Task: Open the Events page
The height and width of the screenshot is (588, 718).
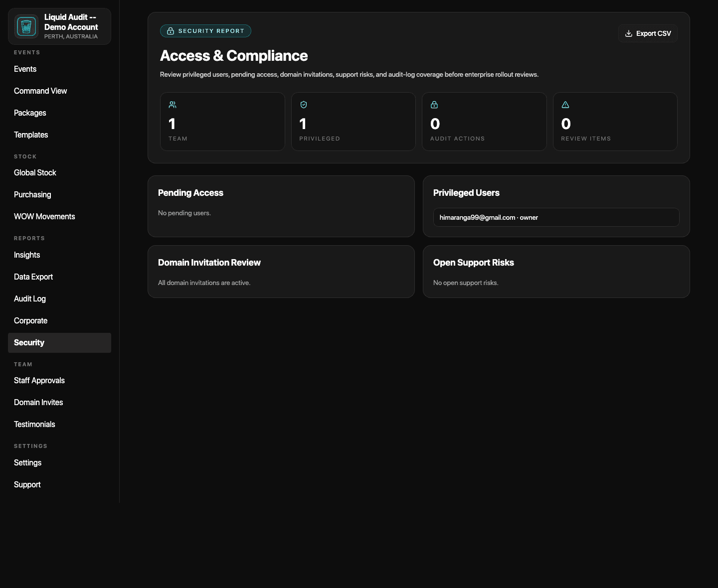Action: click(x=59, y=69)
